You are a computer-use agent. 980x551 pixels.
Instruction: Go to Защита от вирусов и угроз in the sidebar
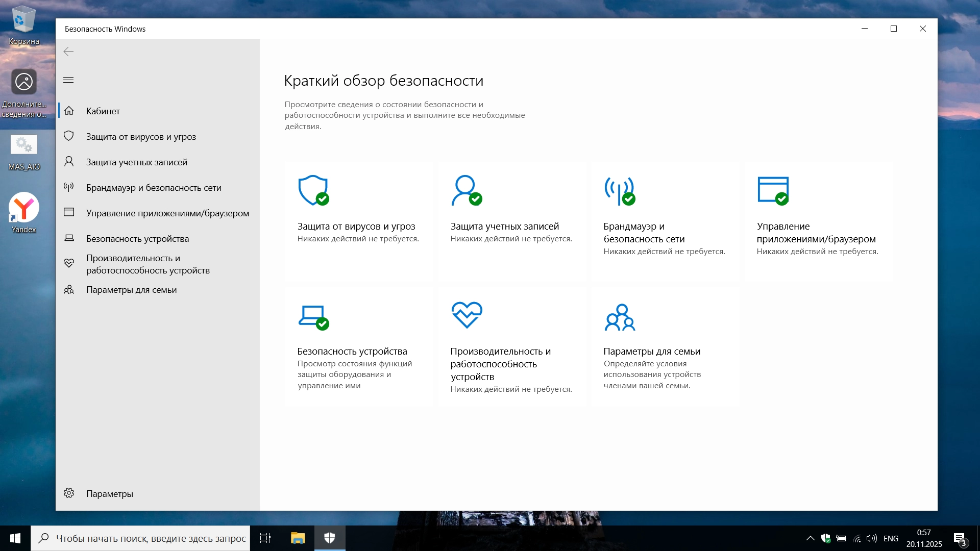point(141,136)
